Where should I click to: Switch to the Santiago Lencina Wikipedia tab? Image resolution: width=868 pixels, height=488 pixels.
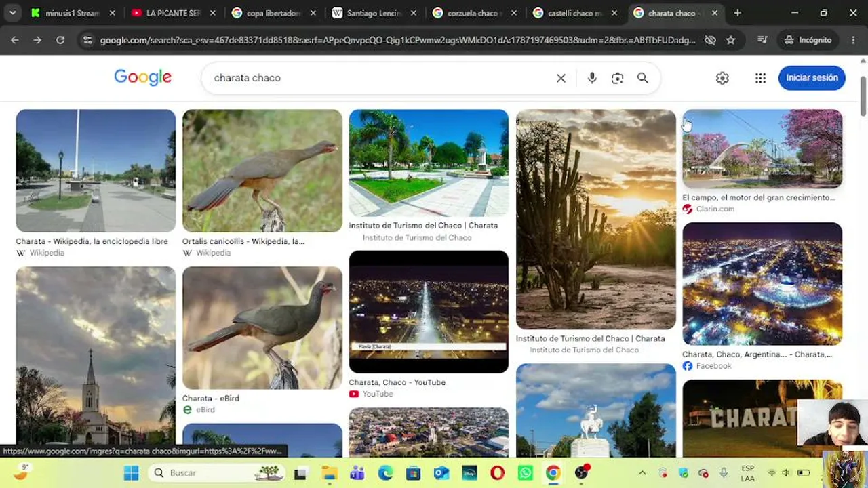tap(374, 13)
